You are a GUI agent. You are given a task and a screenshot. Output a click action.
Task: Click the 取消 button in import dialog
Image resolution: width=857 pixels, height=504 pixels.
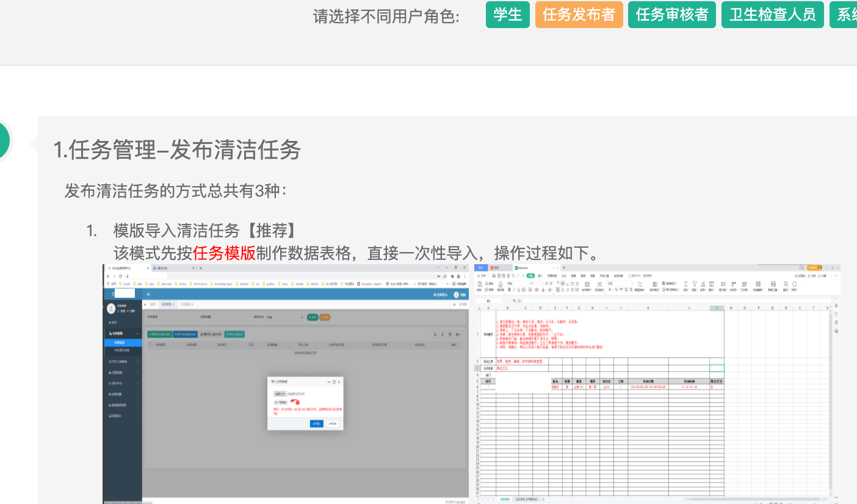click(333, 423)
